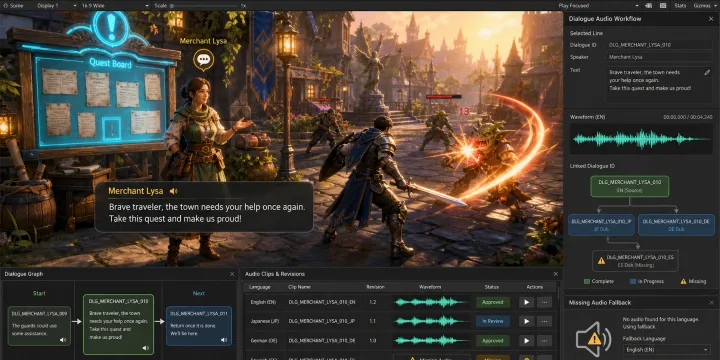Click the Language column header

(259, 287)
